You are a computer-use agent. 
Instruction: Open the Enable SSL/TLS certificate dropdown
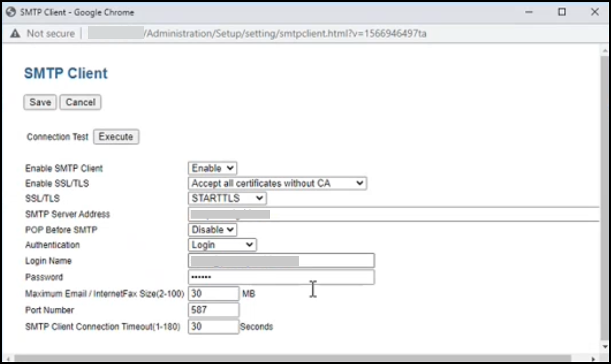(x=277, y=183)
